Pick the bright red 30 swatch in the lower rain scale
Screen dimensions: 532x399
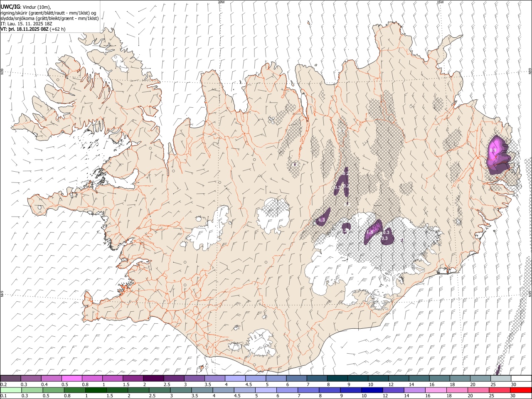tap(521, 390)
